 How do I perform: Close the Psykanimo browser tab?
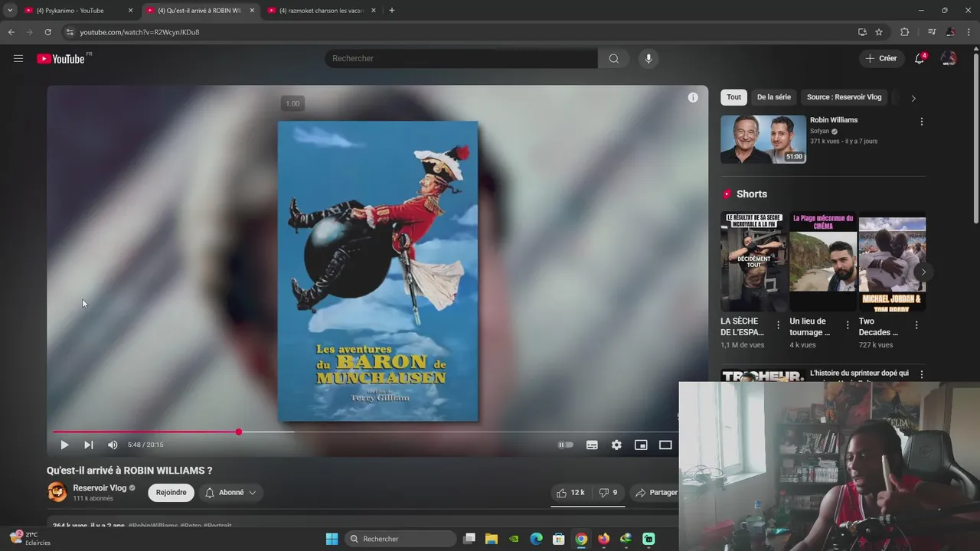(x=130, y=11)
